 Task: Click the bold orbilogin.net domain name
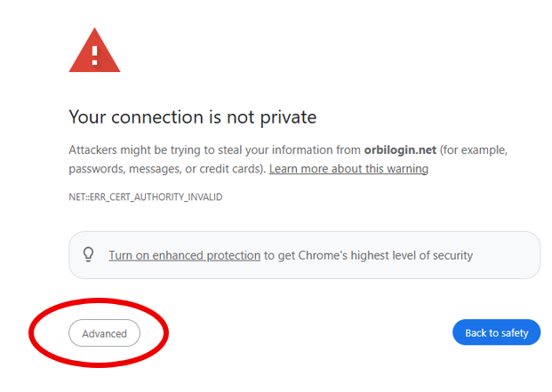tap(400, 150)
